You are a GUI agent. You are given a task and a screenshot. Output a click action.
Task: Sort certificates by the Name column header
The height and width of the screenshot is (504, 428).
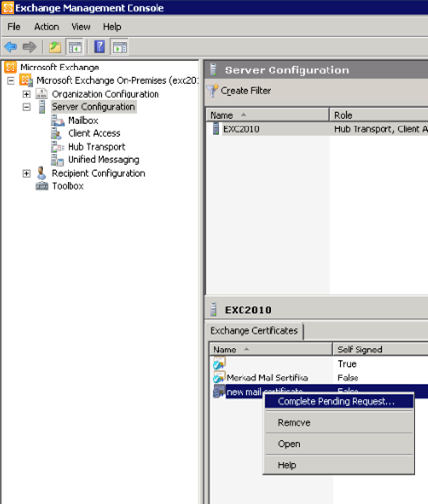271,350
